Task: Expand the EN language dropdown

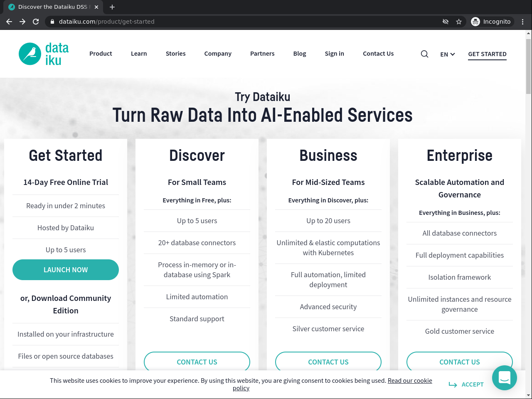Action: tap(447, 54)
